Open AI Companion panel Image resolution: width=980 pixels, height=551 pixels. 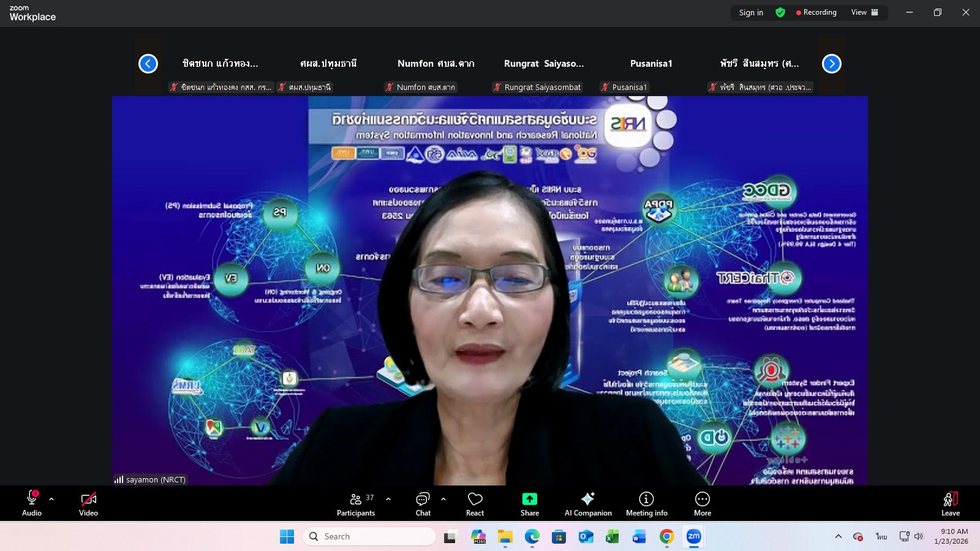(588, 503)
